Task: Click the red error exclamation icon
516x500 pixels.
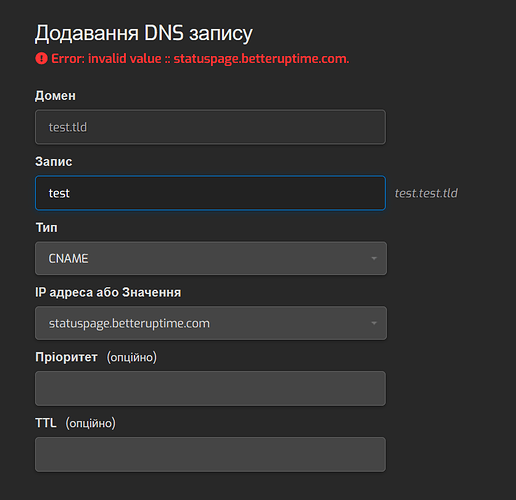Action: click(41, 59)
